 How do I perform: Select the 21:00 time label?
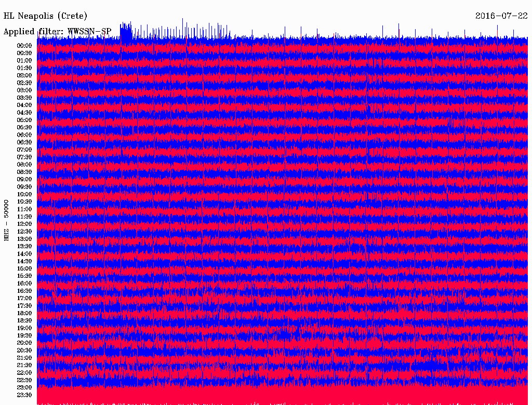tap(24, 358)
